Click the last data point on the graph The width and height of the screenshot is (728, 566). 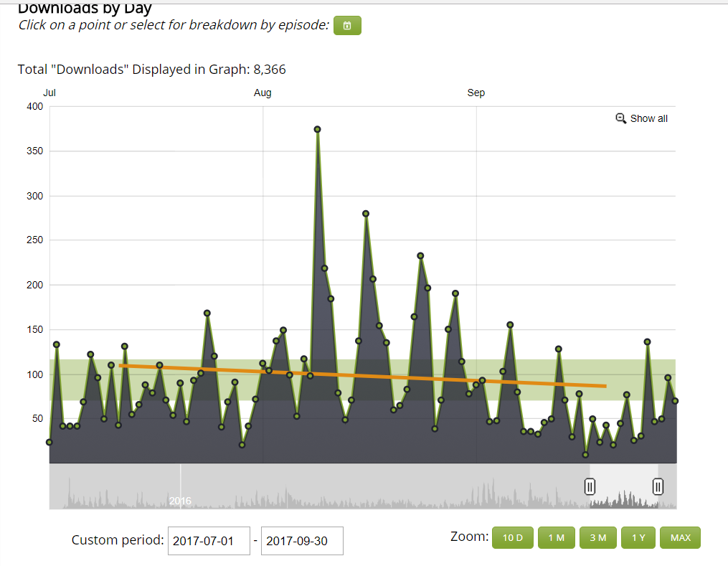[x=675, y=401]
